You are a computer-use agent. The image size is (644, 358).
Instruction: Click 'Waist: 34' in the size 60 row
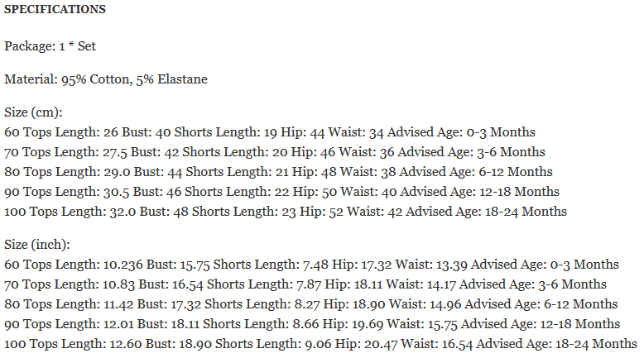[361, 132]
